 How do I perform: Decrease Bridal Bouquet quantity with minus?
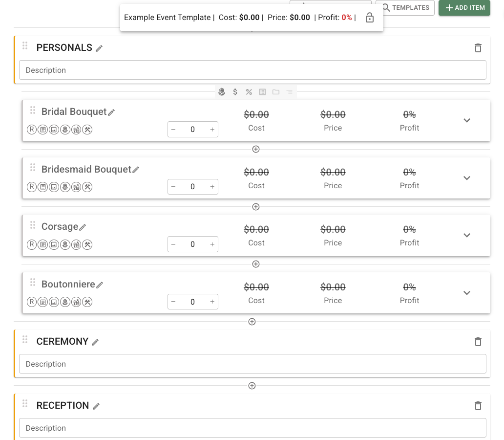pyautogui.click(x=173, y=130)
